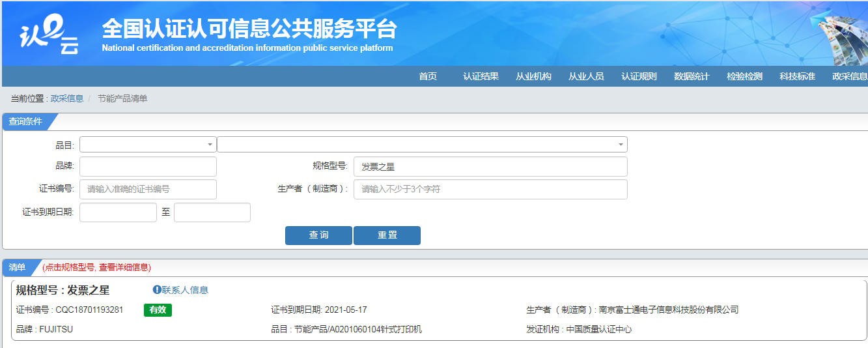Click the manufacturer 南京富士通电子信息科技股份有限公司
This screenshot has height=348, width=868.
[x=669, y=310]
